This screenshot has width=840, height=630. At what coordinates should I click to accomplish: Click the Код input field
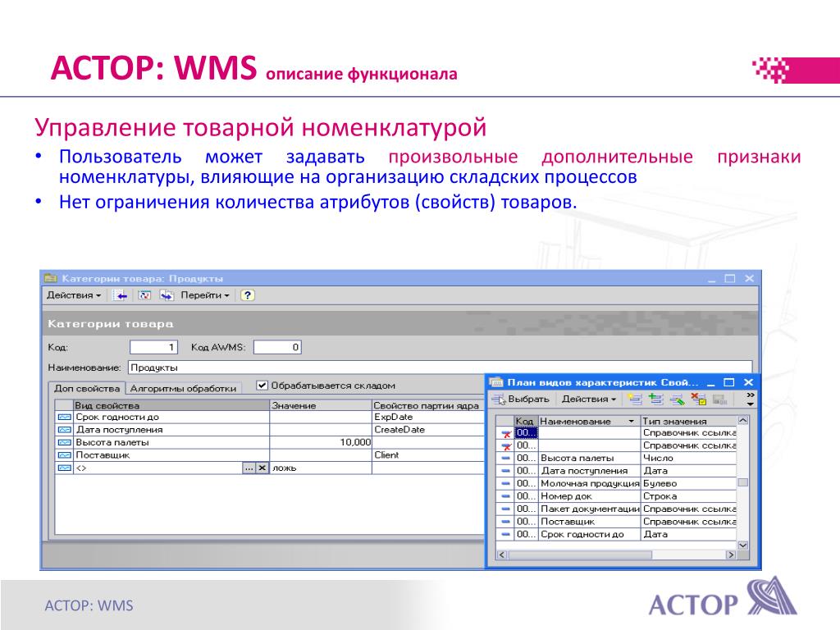[x=153, y=347]
